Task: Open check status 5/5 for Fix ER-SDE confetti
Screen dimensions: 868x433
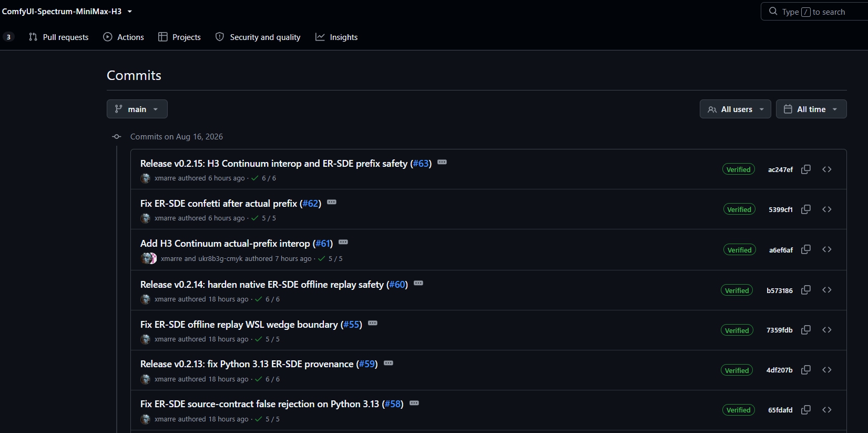Action: click(x=263, y=218)
